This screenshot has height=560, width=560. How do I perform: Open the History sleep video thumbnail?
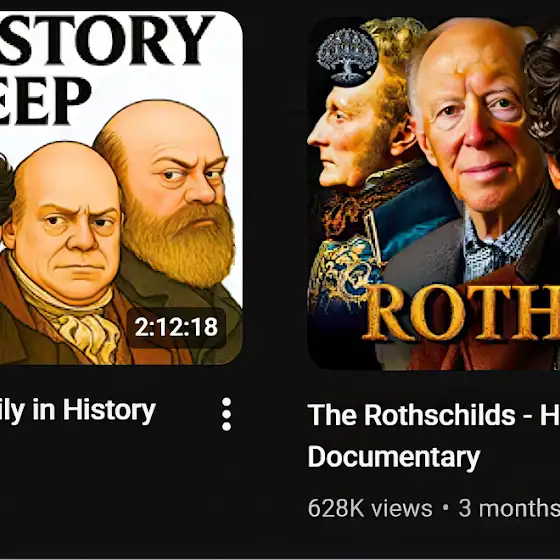click(121, 188)
